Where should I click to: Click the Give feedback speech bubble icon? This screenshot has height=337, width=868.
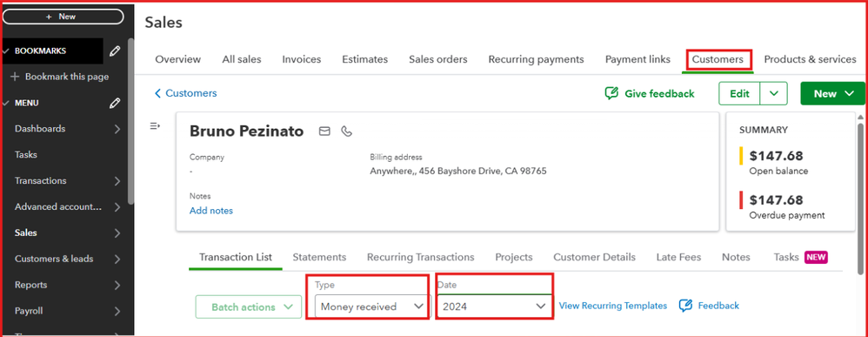pos(611,94)
